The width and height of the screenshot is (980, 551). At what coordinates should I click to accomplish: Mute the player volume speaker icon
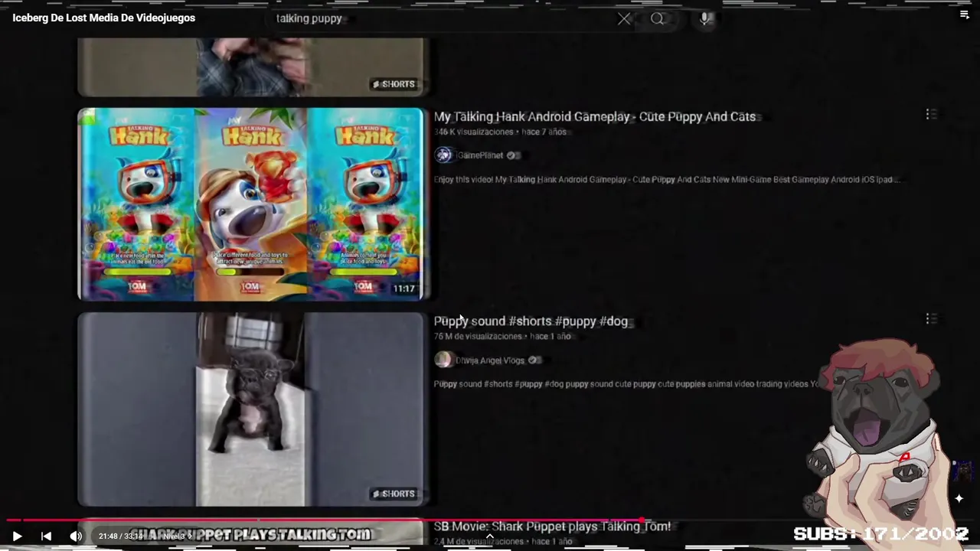pyautogui.click(x=75, y=536)
